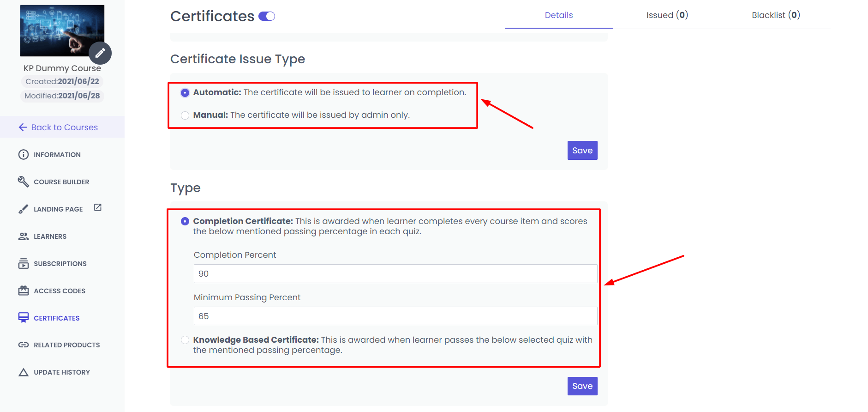Open the Landing Page external link icon

(x=98, y=207)
